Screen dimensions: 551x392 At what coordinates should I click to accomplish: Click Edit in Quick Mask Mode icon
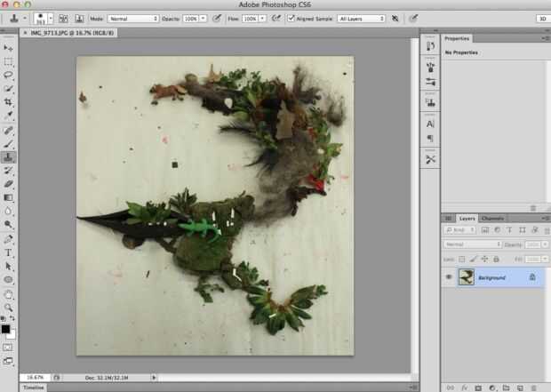tap(8, 348)
